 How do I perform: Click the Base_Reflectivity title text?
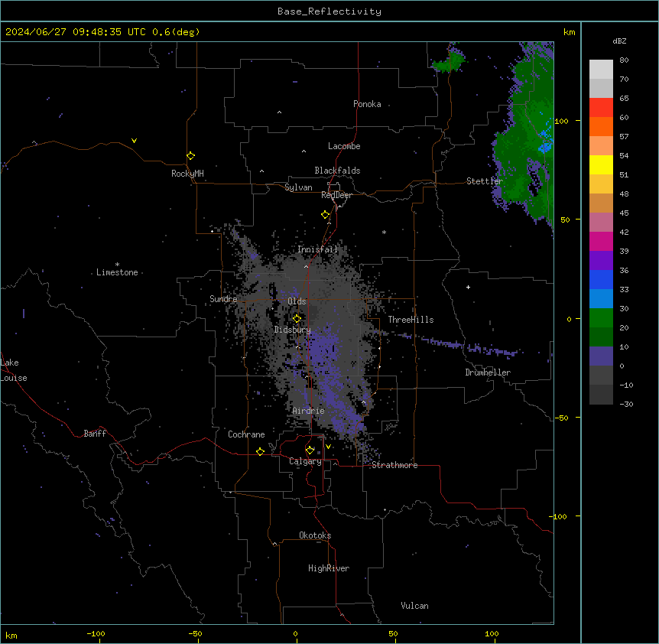pos(329,11)
